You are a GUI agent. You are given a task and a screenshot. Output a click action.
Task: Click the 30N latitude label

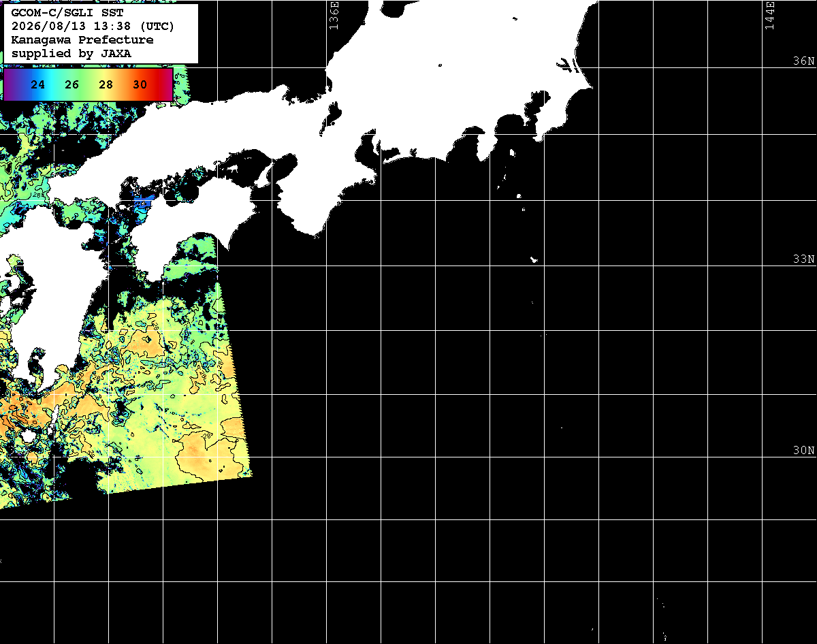point(803,451)
